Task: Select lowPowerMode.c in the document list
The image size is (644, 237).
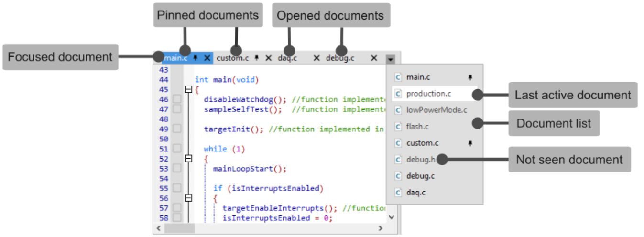Action: [x=436, y=110]
